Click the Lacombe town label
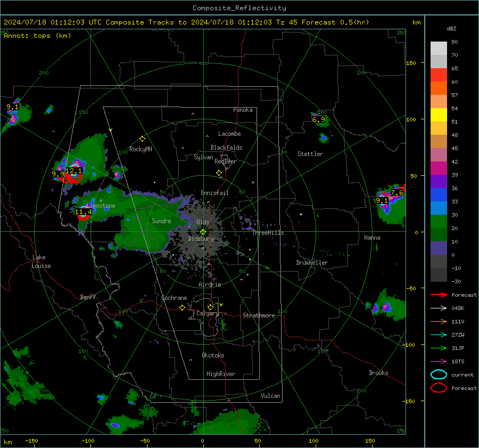Viewport: 479px width, 448px height. coord(229,134)
